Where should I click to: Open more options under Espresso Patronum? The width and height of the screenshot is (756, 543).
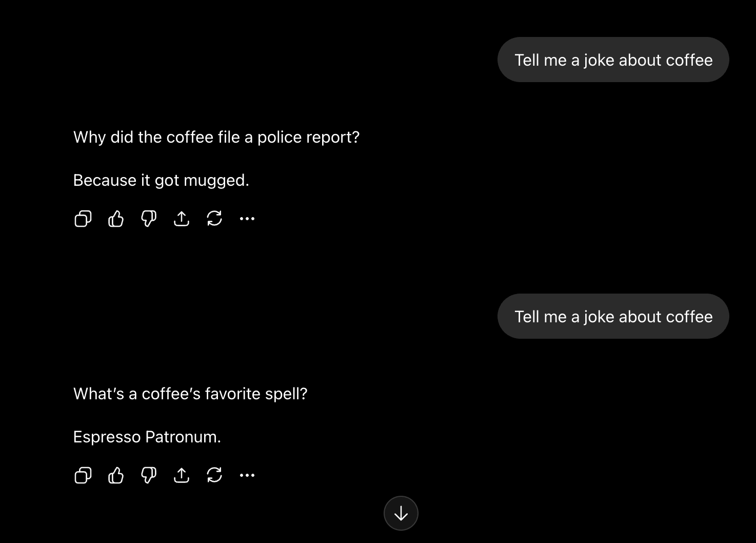click(247, 476)
